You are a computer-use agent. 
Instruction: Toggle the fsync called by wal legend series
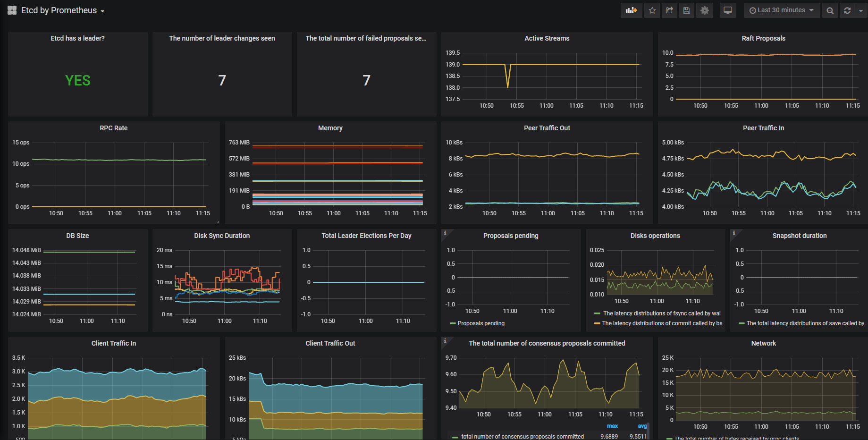pos(662,313)
